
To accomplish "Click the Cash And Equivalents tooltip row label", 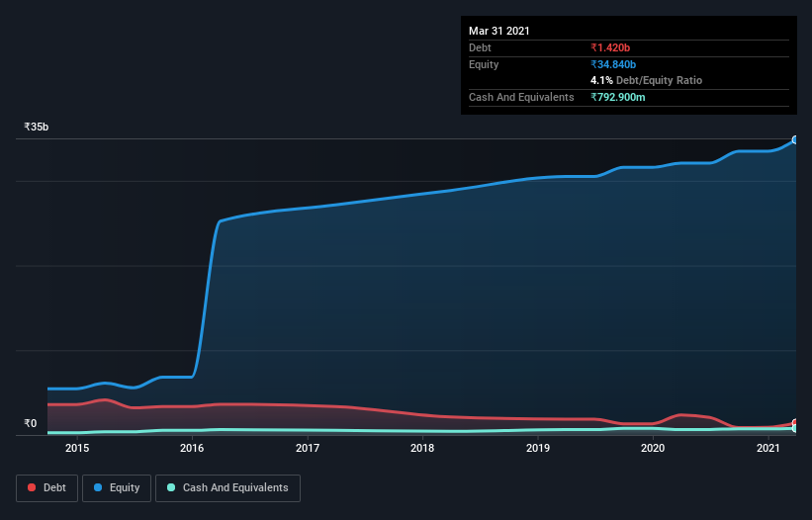I will tap(521, 97).
